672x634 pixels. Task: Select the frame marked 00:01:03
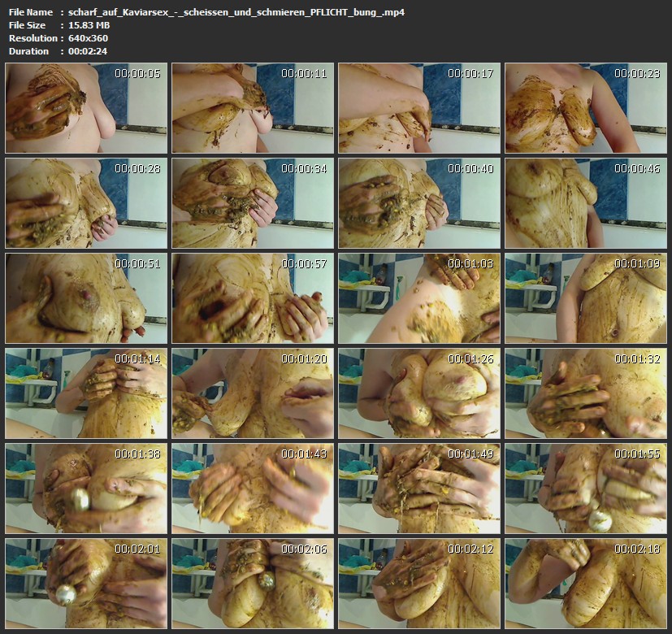418,298
